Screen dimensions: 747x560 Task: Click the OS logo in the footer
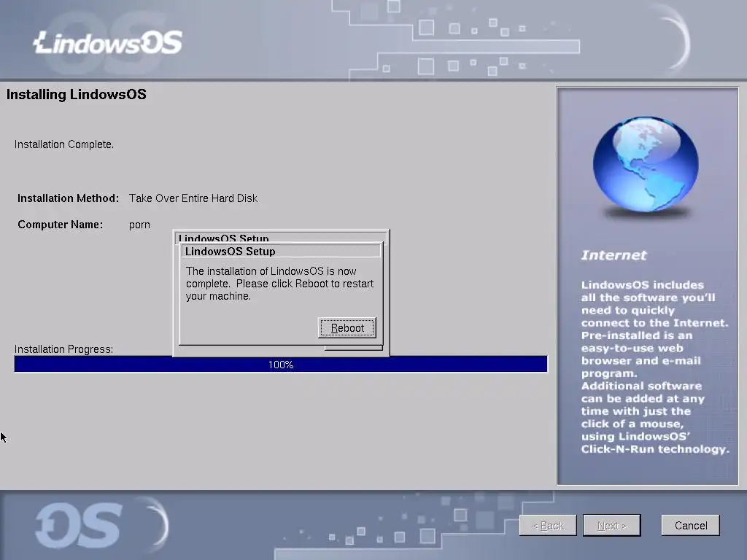click(80, 526)
